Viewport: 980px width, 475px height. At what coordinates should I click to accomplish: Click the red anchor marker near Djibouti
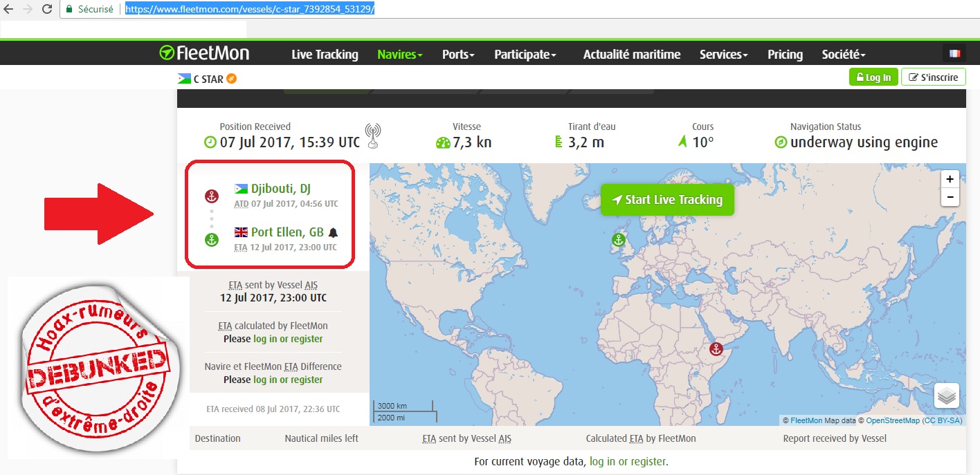coord(716,348)
